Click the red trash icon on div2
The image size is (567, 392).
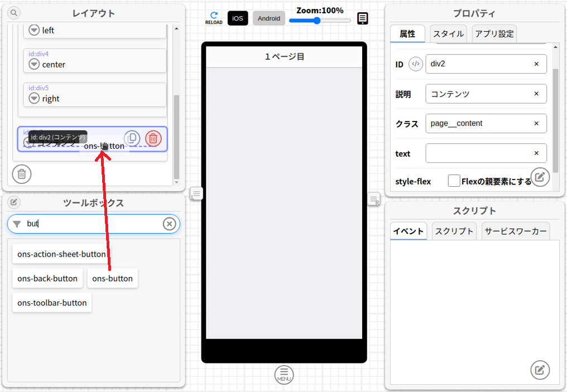point(153,138)
